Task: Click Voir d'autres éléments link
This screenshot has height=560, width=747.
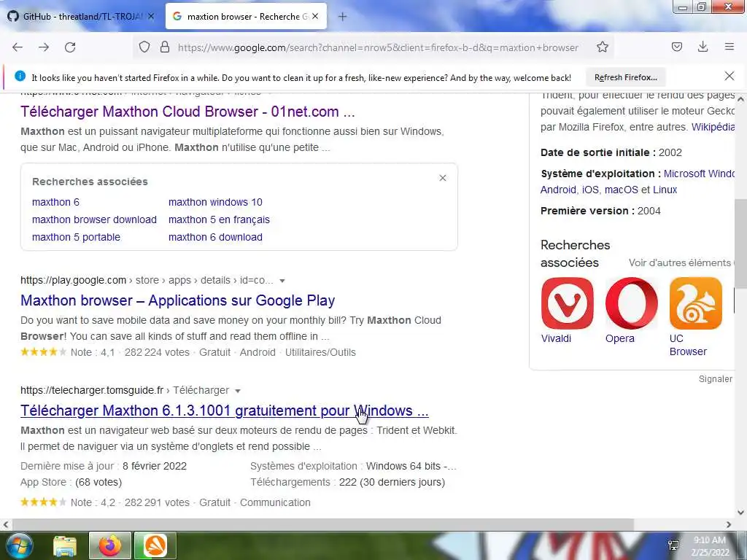Action: [681, 262]
